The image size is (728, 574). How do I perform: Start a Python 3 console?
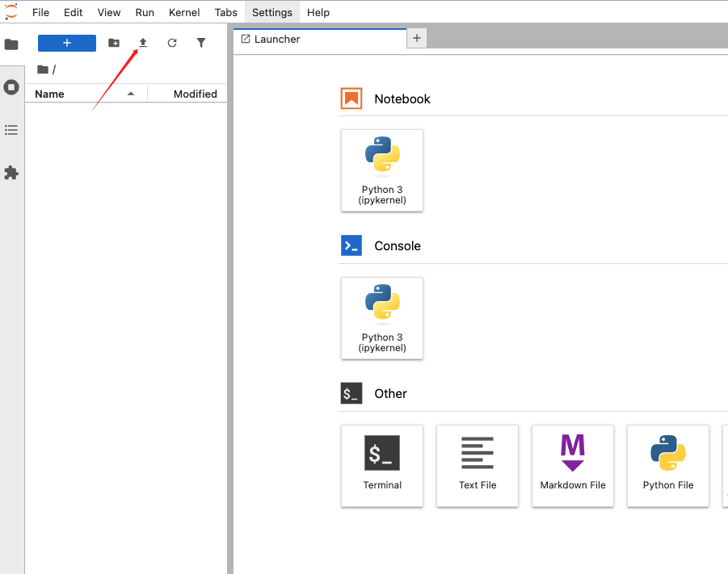click(382, 318)
